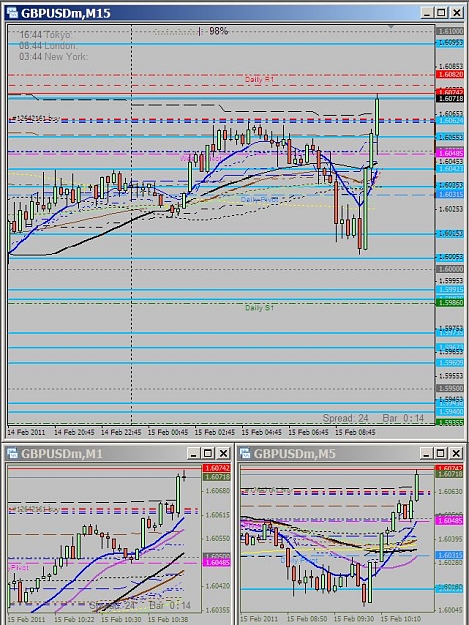469x625 pixels.
Task: Click the red 1.60820 price tag on M15
Action: (x=450, y=75)
